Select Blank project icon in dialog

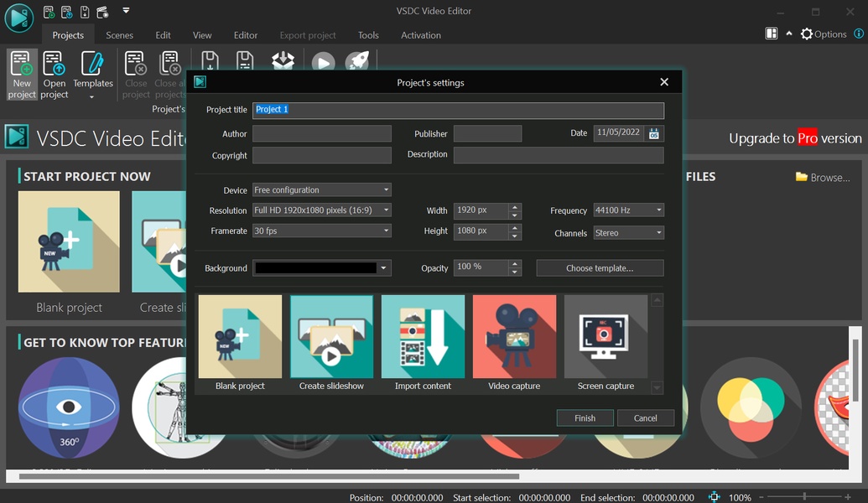(240, 336)
